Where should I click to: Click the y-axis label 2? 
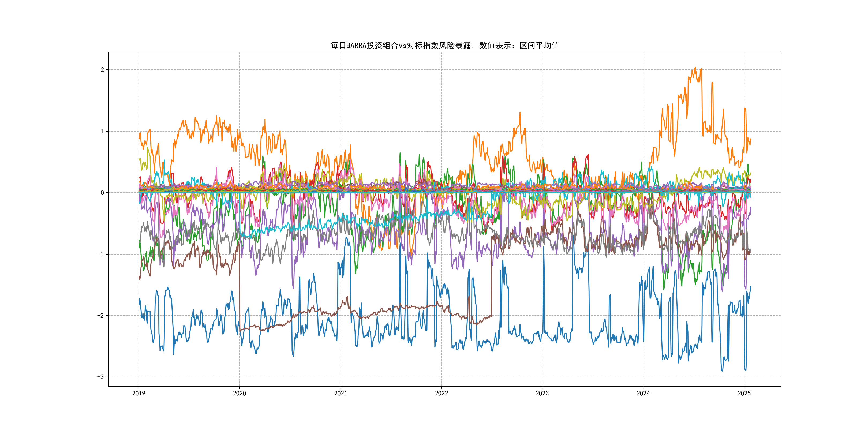click(102, 70)
